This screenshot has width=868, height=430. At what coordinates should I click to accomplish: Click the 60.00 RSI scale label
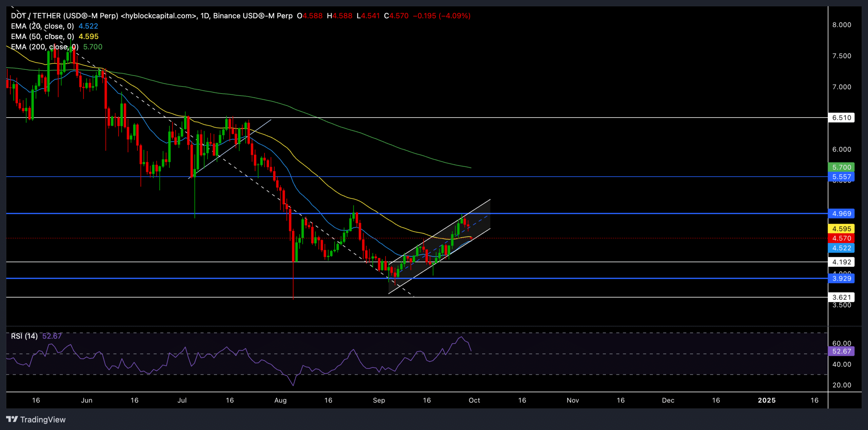[842, 343]
